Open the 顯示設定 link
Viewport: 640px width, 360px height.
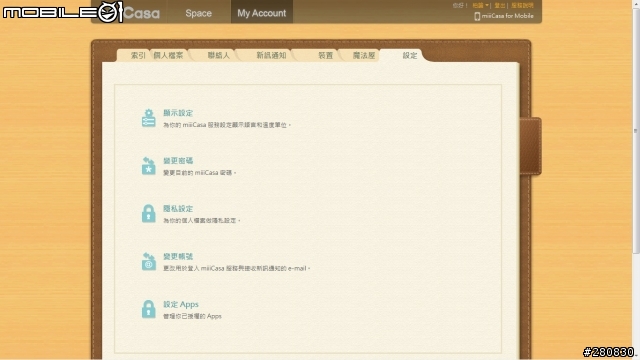pos(178,113)
